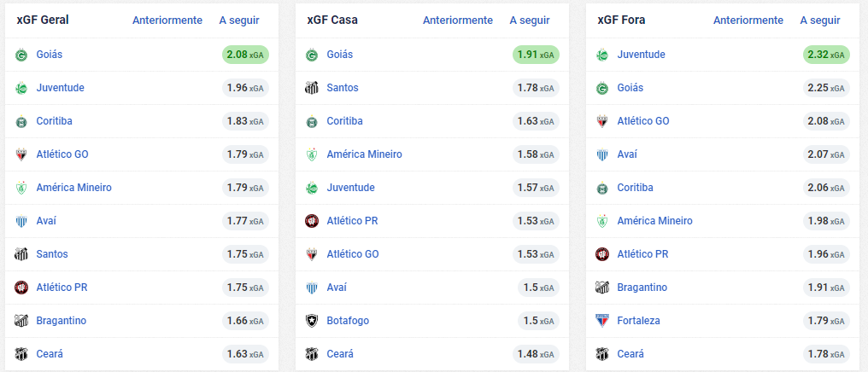Viewport: 868px width, 372px height.
Task: Switch xGF Fora to Anteriormente
Action: pyautogui.click(x=748, y=20)
